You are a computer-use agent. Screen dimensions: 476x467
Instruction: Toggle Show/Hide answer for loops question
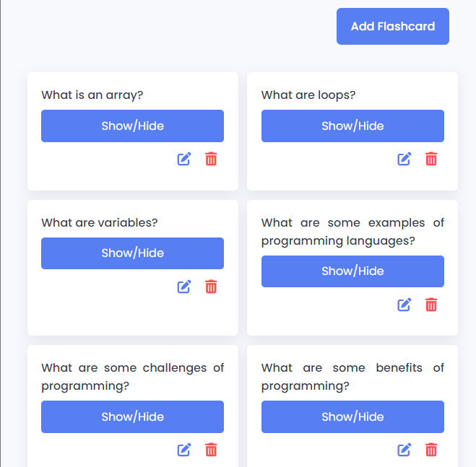(x=352, y=126)
